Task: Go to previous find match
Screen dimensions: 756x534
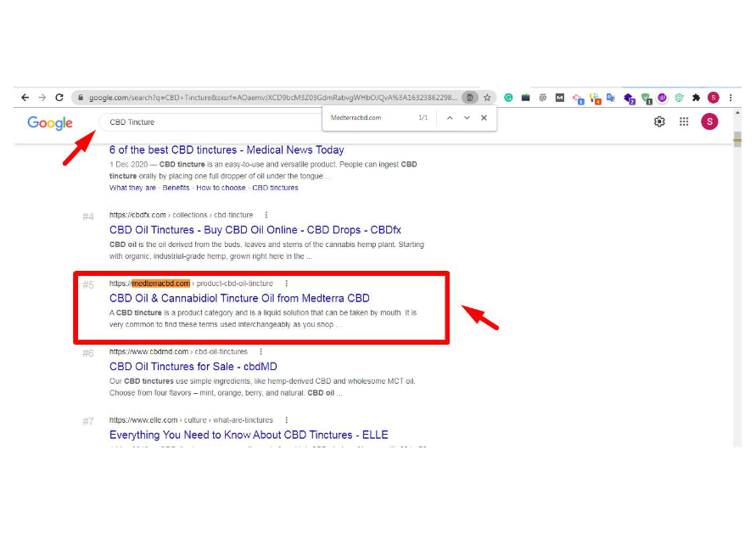Action: pos(450,118)
